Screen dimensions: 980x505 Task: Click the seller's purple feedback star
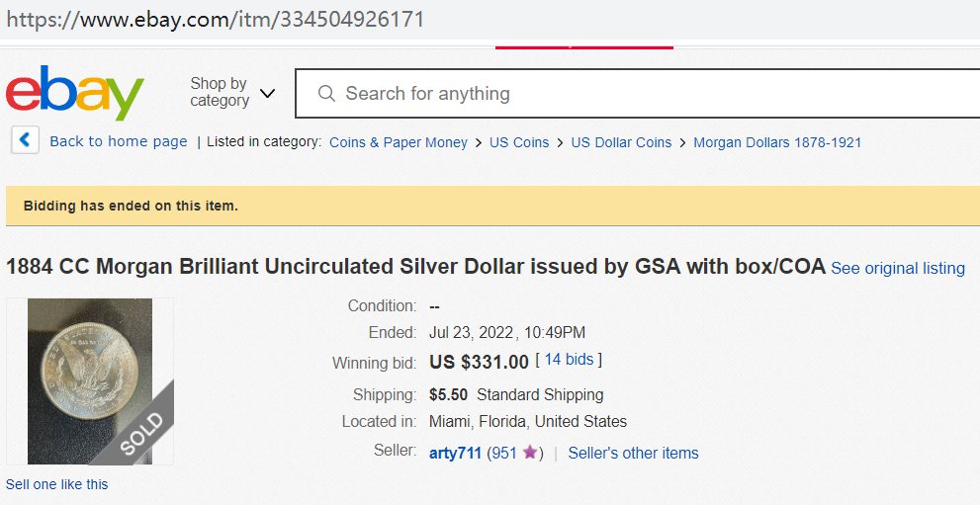click(x=530, y=453)
